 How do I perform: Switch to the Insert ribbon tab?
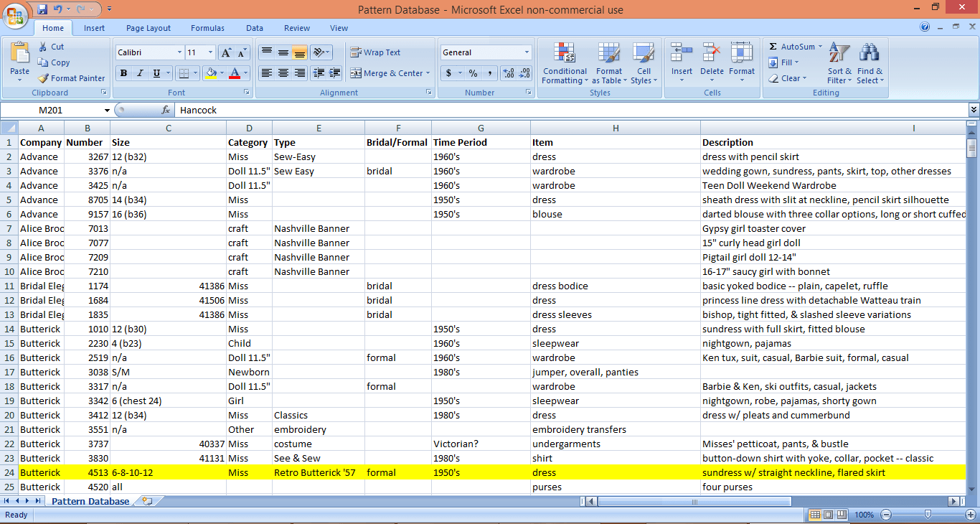[x=94, y=28]
